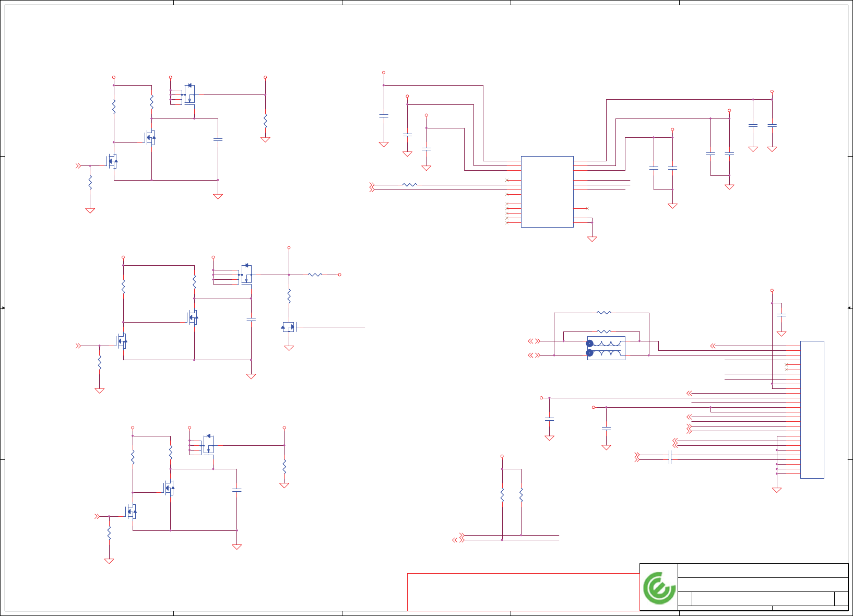Select the horizontal series capacitor left of the connector
The height and width of the screenshot is (616, 853).
[670, 457]
